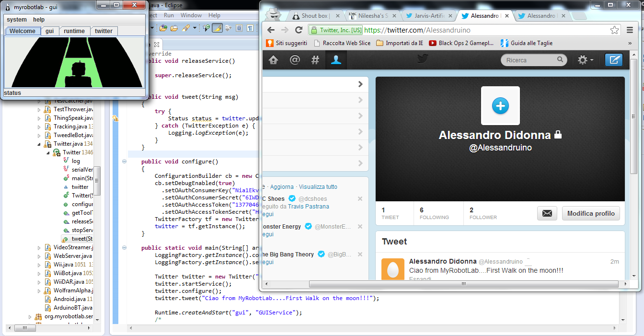Open the Black Ops 2 Gameplay bookmark
The height and width of the screenshot is (336, 644).
(x=461, y=43)
